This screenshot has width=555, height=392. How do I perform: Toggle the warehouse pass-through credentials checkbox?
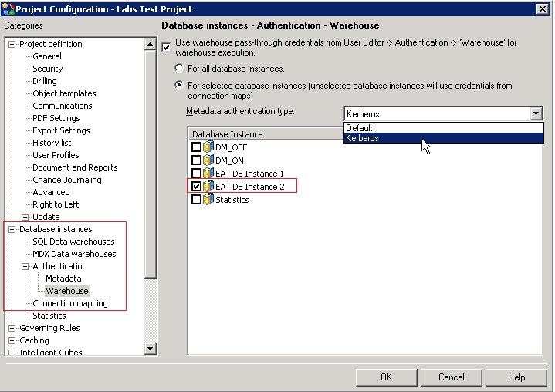click(x=167, y=48)
